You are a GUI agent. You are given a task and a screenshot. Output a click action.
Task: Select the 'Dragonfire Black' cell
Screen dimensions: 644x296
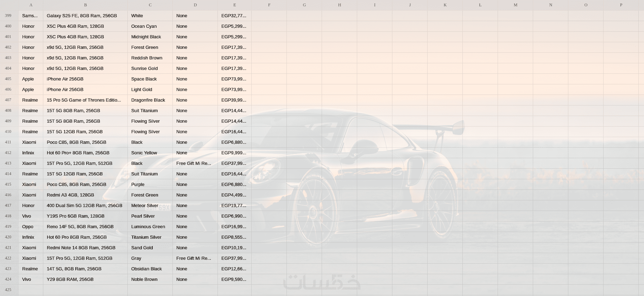pyautogui.click(x=150, y=100)
